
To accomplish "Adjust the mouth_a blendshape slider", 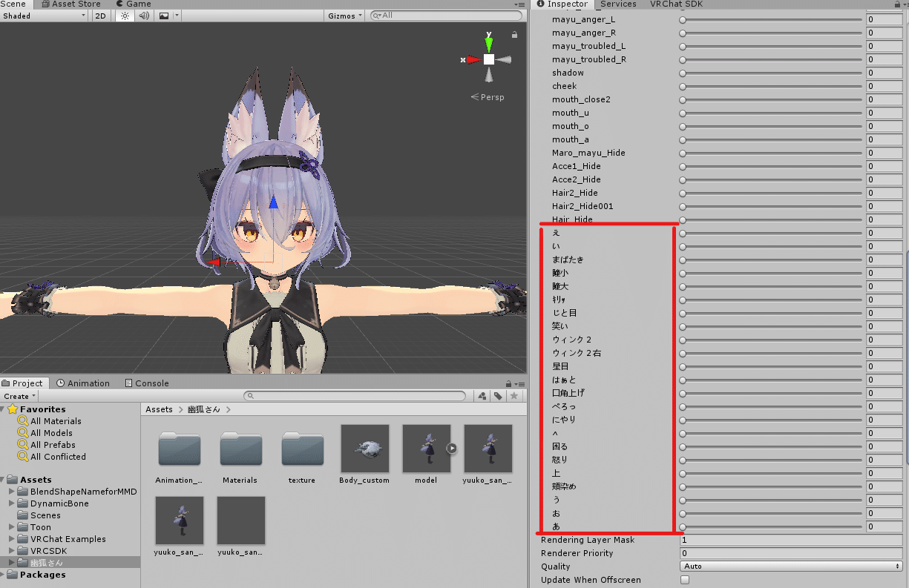I will [x=772, y=139].
